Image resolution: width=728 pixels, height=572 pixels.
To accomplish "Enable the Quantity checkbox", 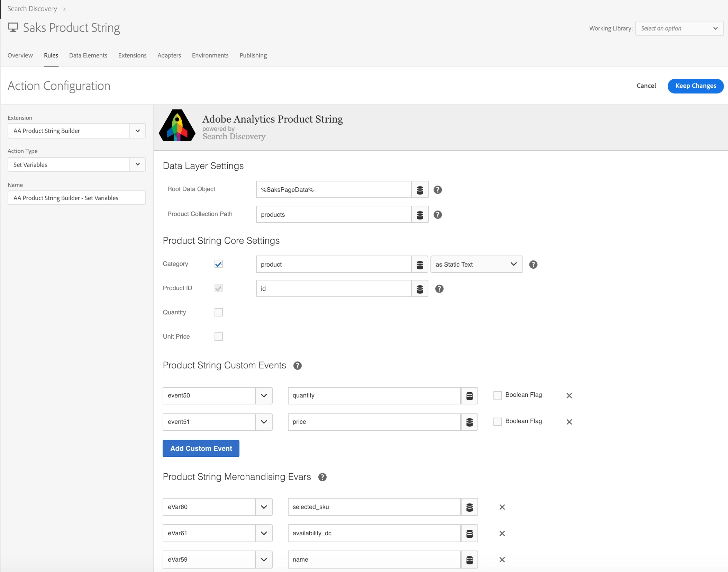I will coord(218,312).
